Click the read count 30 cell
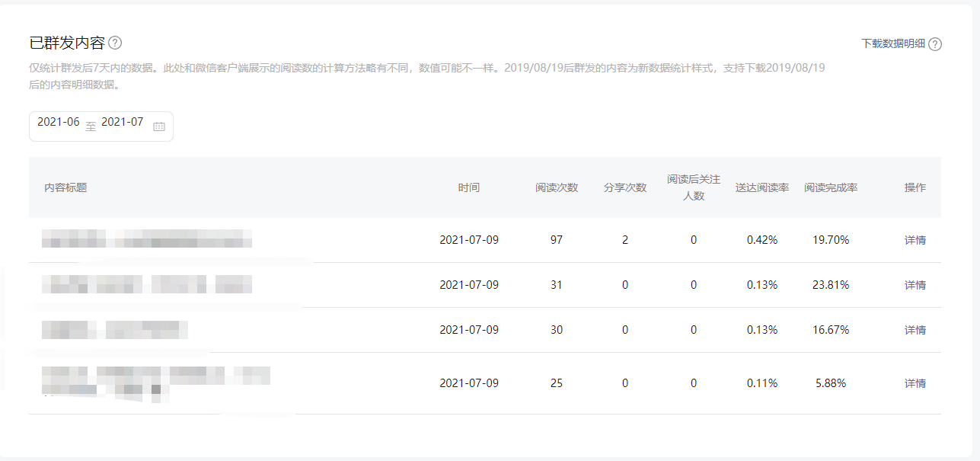This screenshot has width=980, height=461. (x=557, y=330)
